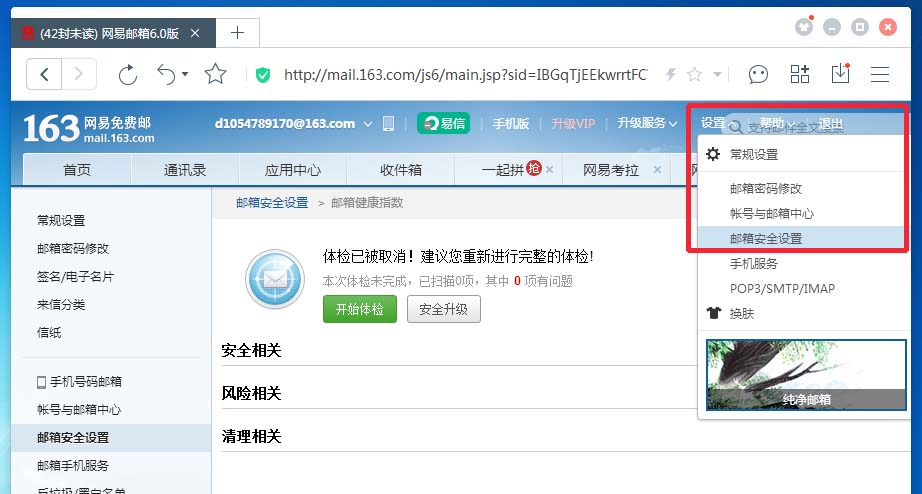The height and width of the screenshot is (494, 922).
Task: Click the mail health-check envelope icon
Action: 275,279
